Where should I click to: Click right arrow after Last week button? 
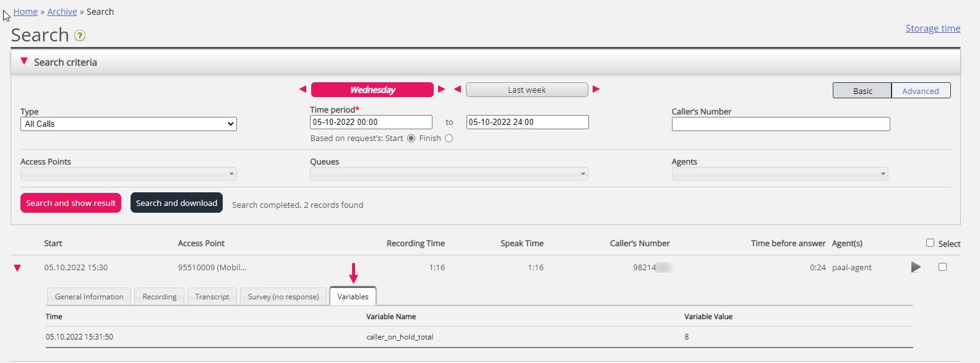pos(596,89)
